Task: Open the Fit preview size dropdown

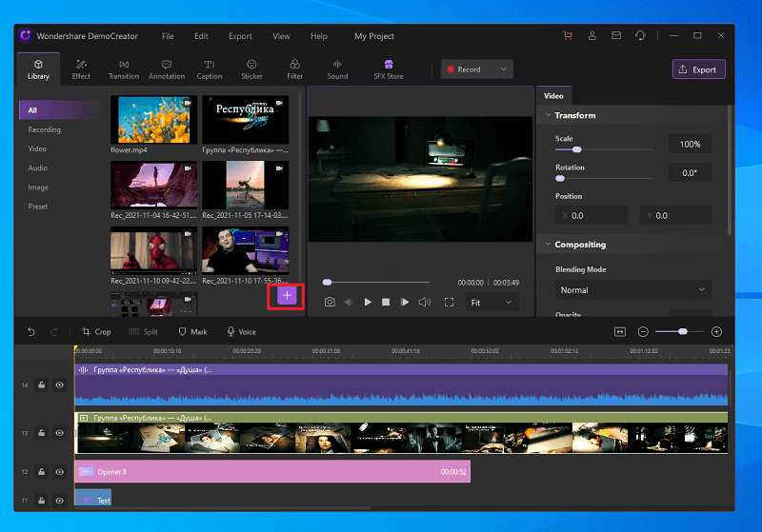Action: [x=491, y=302]
